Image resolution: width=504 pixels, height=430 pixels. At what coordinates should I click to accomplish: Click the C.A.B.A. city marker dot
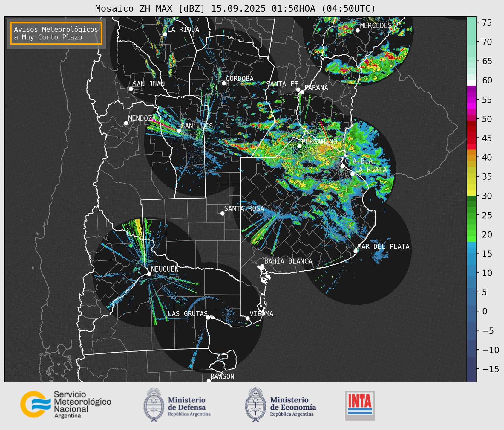343,166
